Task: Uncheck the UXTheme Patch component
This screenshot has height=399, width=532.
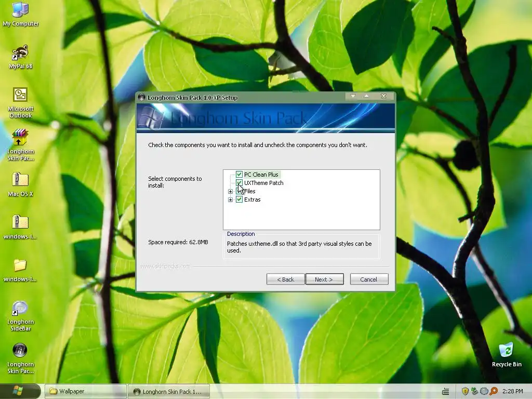Action: coord(239,183)
